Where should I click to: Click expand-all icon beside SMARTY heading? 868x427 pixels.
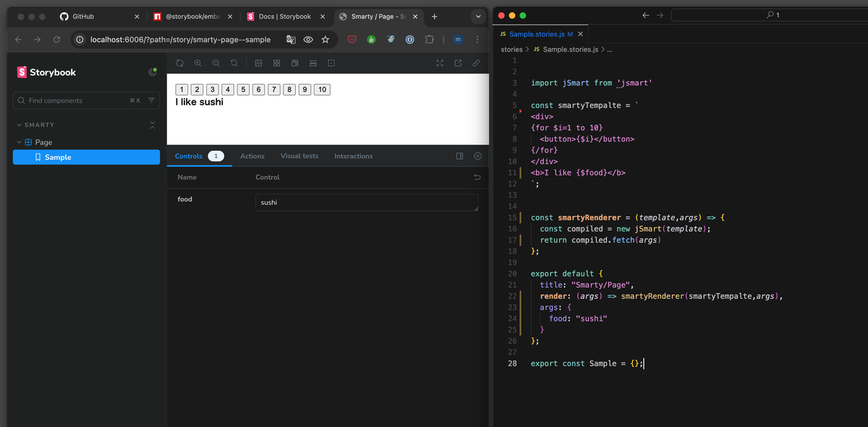[x=152, y=125]
